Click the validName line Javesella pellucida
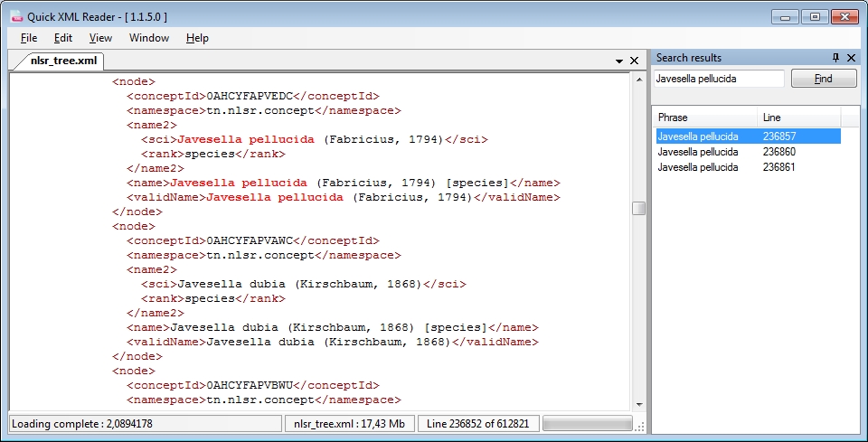The image size is (868, 442). pyautogui.click(x=344, y=197)
